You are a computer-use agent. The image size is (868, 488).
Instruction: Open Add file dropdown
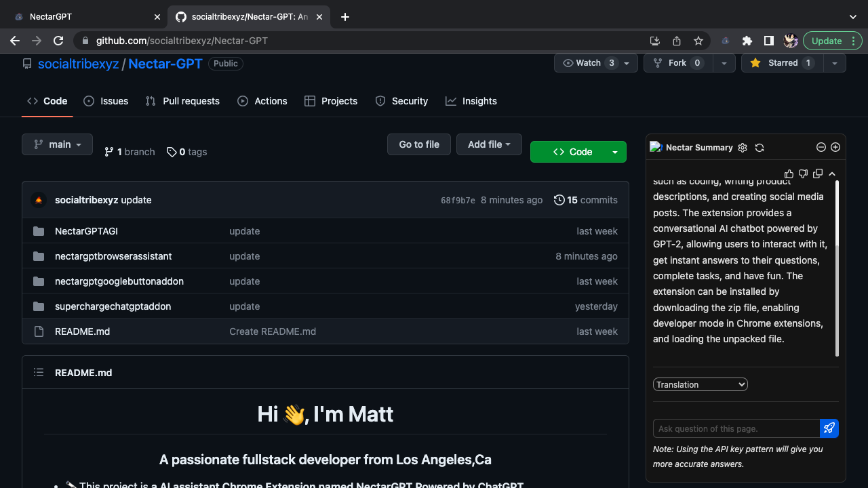(489, 144)
